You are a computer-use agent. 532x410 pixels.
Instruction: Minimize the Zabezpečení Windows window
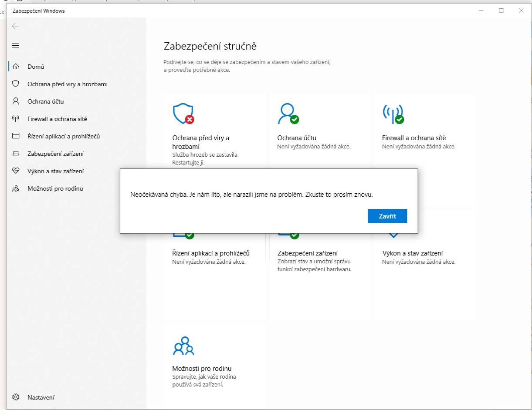[481, 10]
